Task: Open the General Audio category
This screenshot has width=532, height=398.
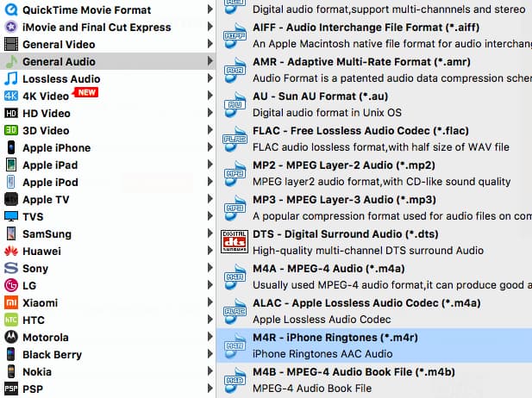Action: pos(108,61)
